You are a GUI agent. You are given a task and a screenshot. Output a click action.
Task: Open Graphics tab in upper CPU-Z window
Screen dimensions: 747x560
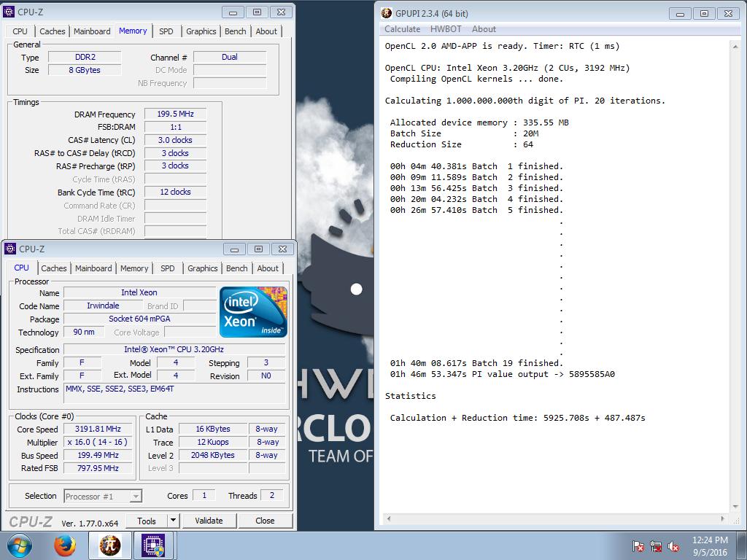tap(201, 31)
